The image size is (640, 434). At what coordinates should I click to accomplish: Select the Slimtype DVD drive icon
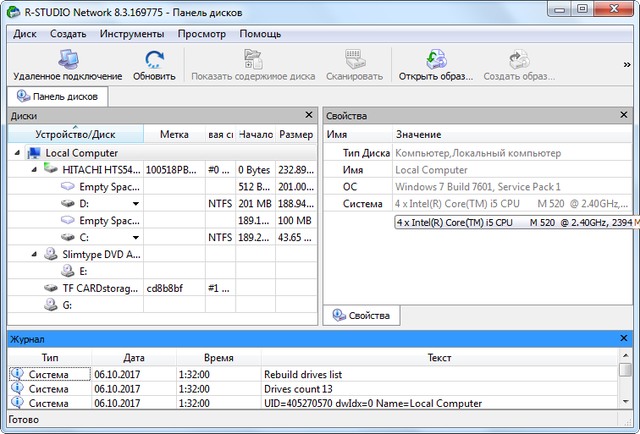click(51, 254)
